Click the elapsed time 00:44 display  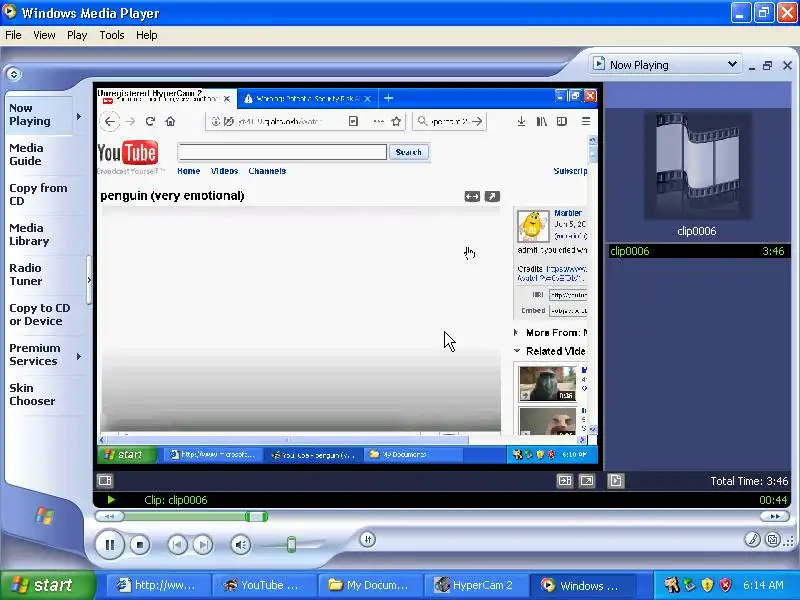coord(773,500)
